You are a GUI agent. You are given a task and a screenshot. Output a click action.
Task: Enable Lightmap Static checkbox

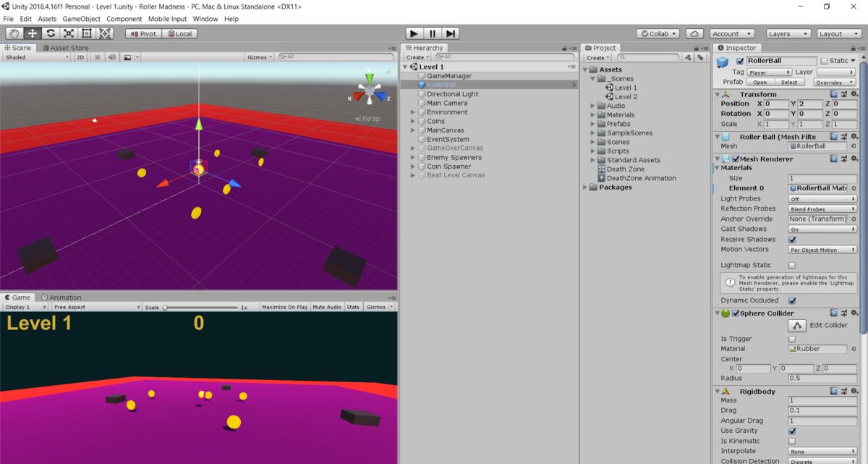point(792,266)
